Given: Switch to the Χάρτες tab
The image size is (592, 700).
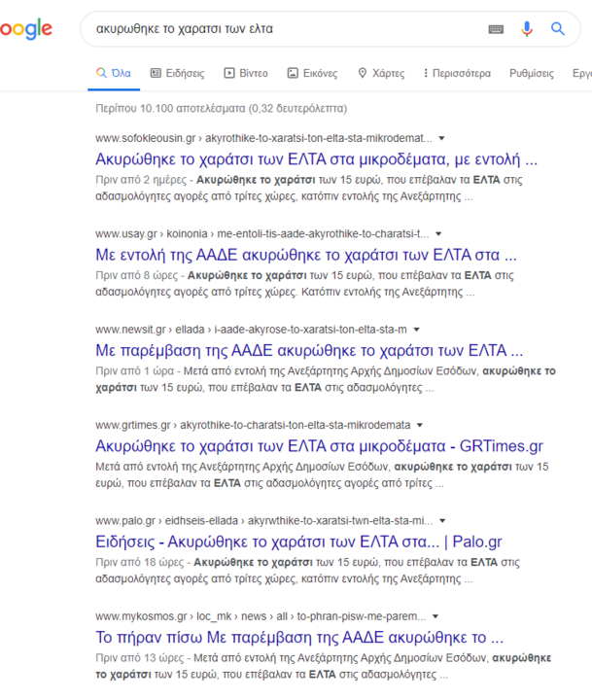Looking at the screenshot, I should tap(381, 73).
